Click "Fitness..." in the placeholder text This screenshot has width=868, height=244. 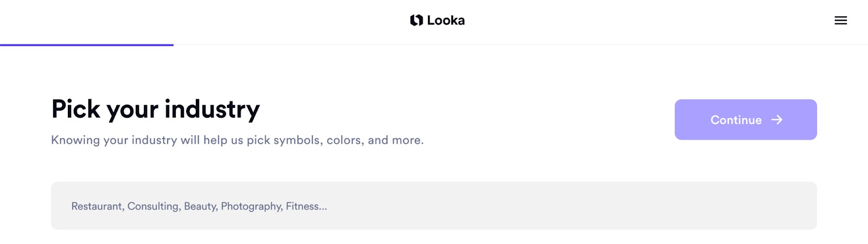coord(306,207)
